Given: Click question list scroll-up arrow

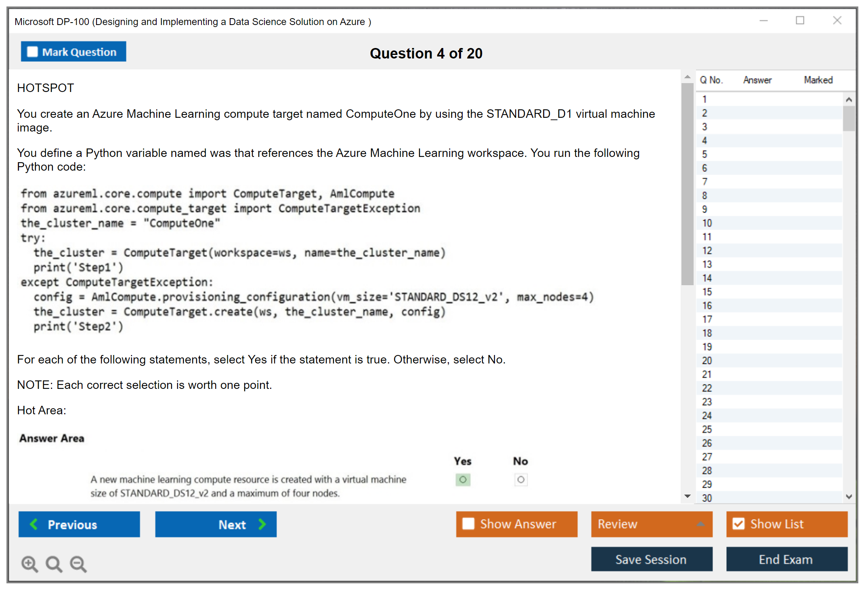Looking at the screenshot, I should pos(849,100).
